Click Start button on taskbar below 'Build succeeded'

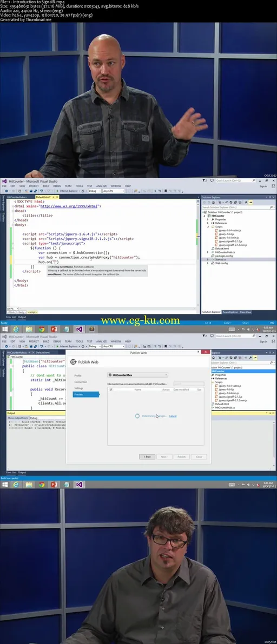point(5,485)
